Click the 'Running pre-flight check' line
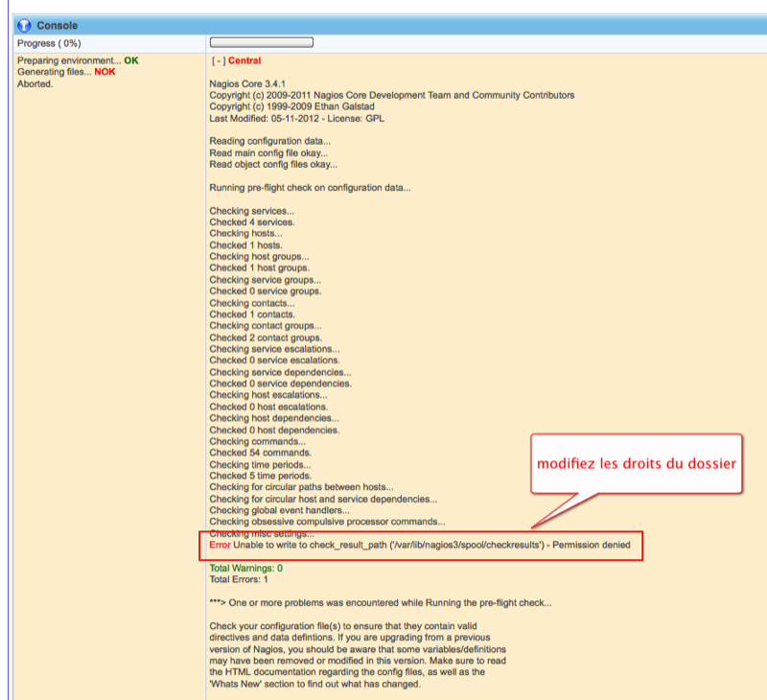 coord(310,188)
